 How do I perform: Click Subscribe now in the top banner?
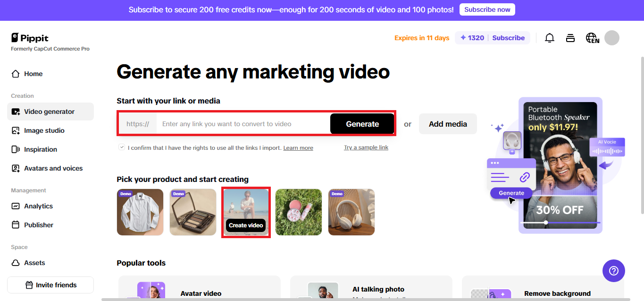click(x=487, y=9)
